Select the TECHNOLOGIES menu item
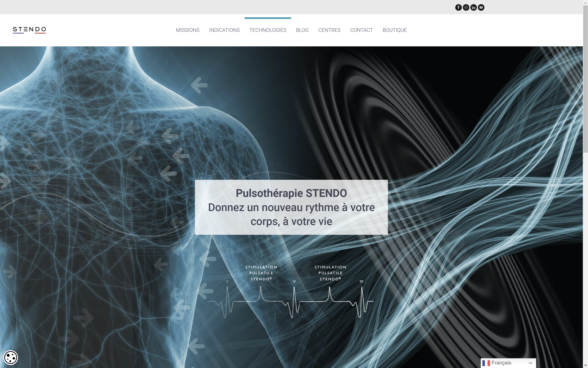 tap(268, 30)
